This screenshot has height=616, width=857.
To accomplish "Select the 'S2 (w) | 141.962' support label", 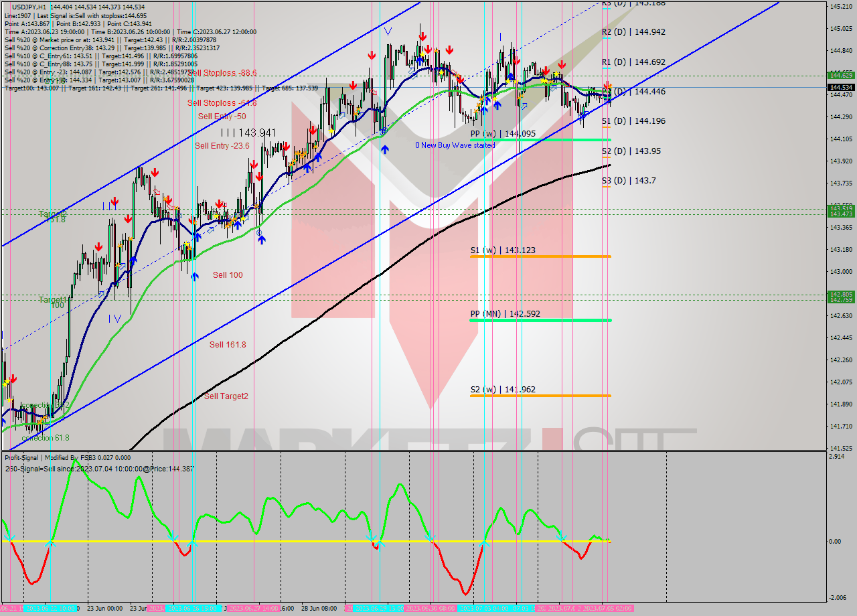I will [502, 389].
